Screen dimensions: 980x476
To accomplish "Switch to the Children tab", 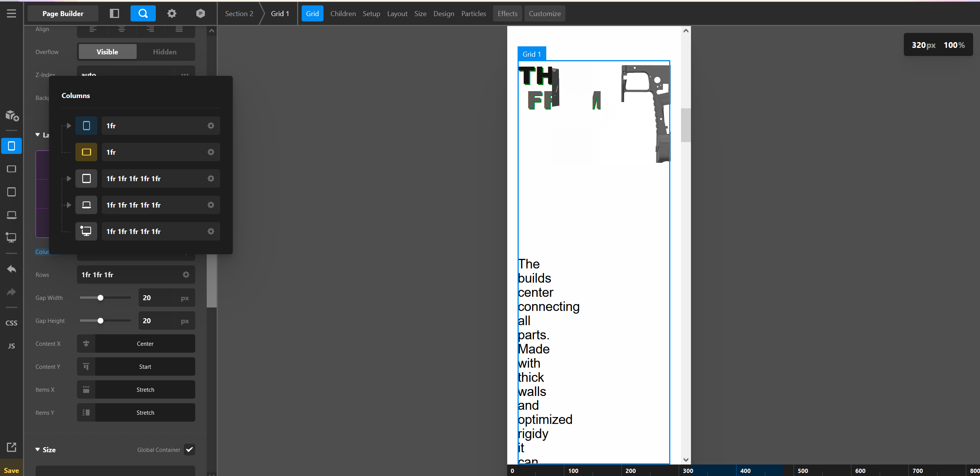I will pyautogui.click(x=343, y=13).
